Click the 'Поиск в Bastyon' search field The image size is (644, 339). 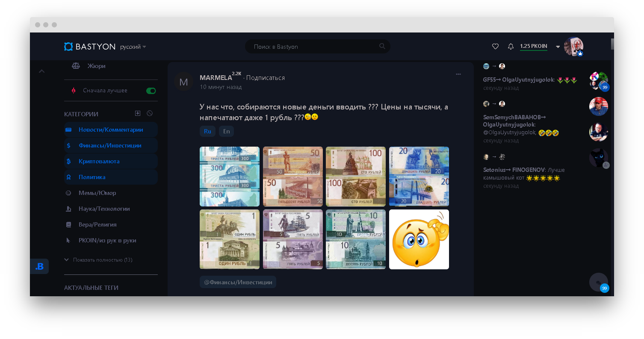(317, 47)
